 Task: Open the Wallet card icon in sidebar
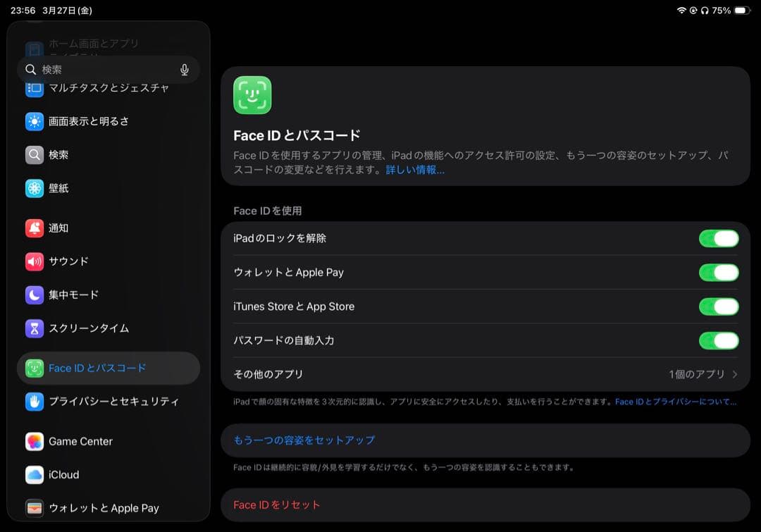pos(35,508)
